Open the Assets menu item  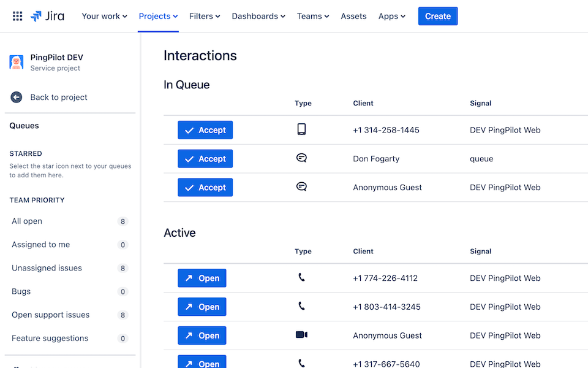coord(353,16)
